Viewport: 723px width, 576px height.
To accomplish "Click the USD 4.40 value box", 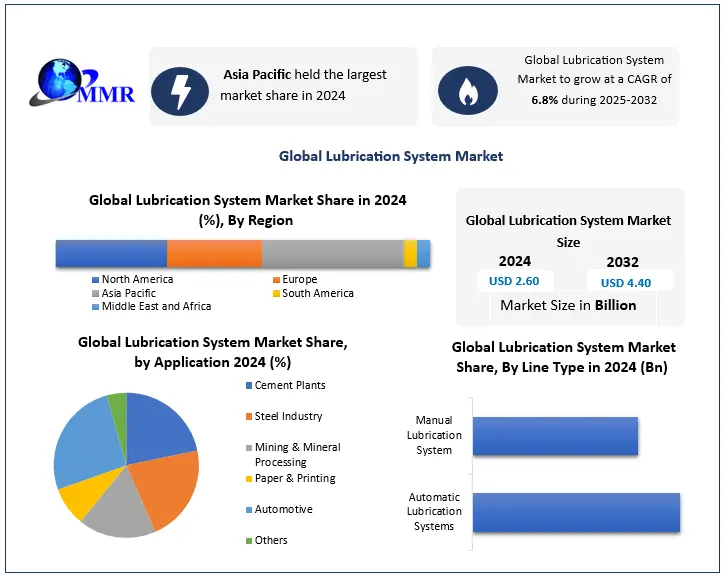I will (x=626, y=283).
